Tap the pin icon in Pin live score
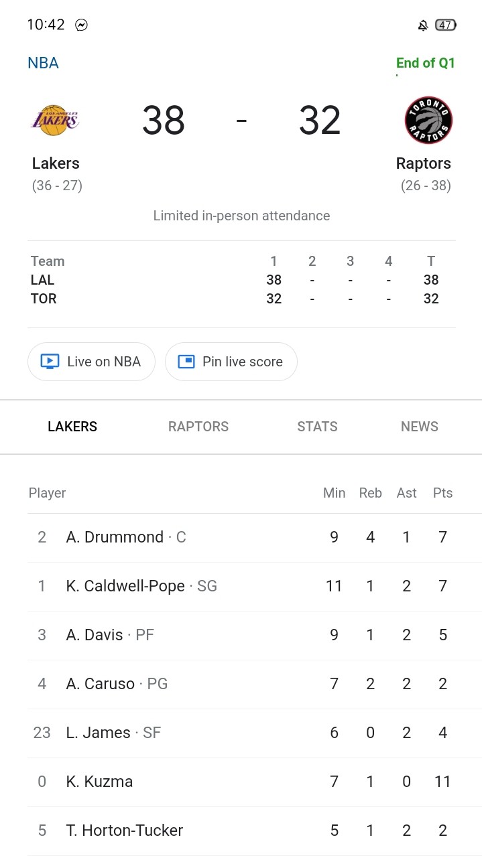482x868 pixels. coord(186,362)
